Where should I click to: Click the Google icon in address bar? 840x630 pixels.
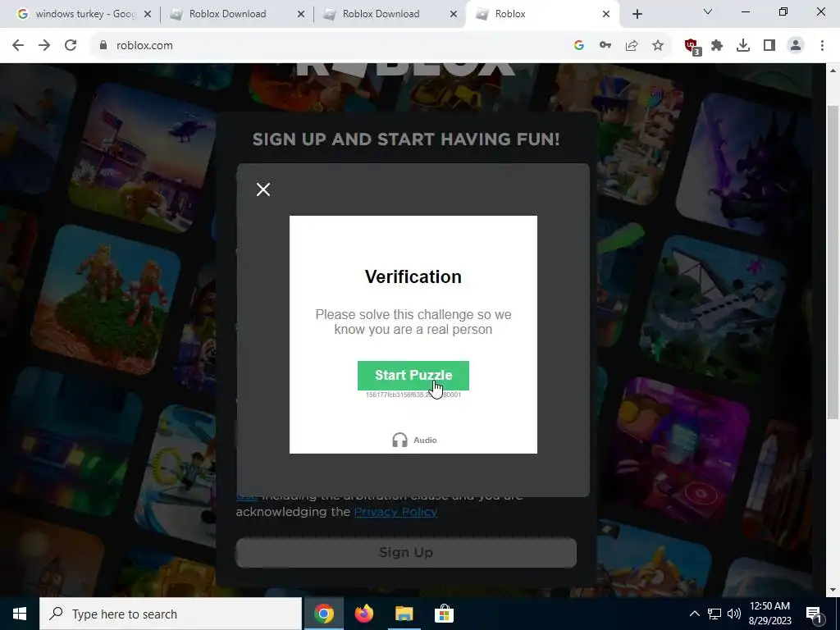tap(578, 46)
